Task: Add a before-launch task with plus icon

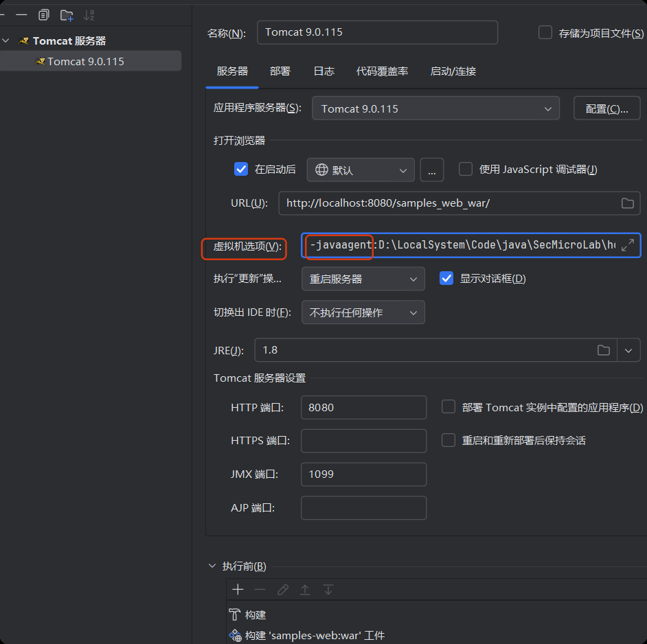Action: tap(238, 589)
